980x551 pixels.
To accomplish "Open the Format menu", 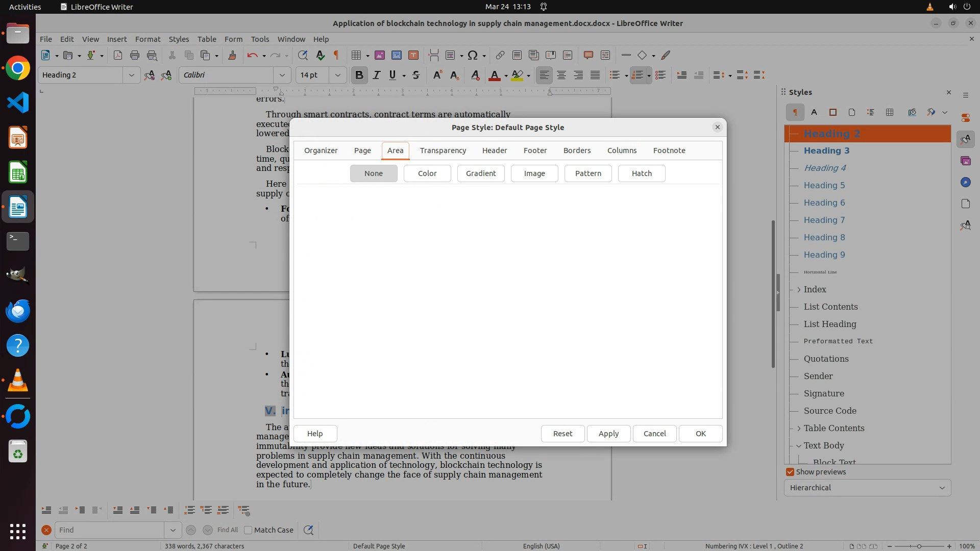I will (x=148, y=39).
